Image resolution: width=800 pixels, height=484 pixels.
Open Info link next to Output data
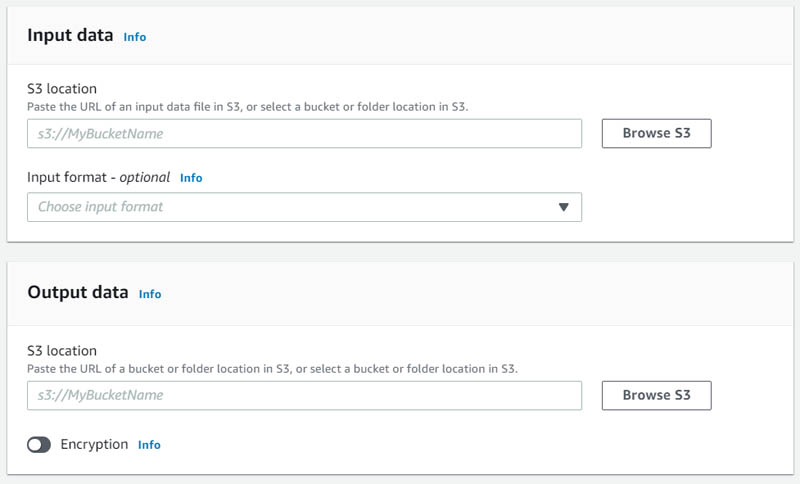pos(150,294)
